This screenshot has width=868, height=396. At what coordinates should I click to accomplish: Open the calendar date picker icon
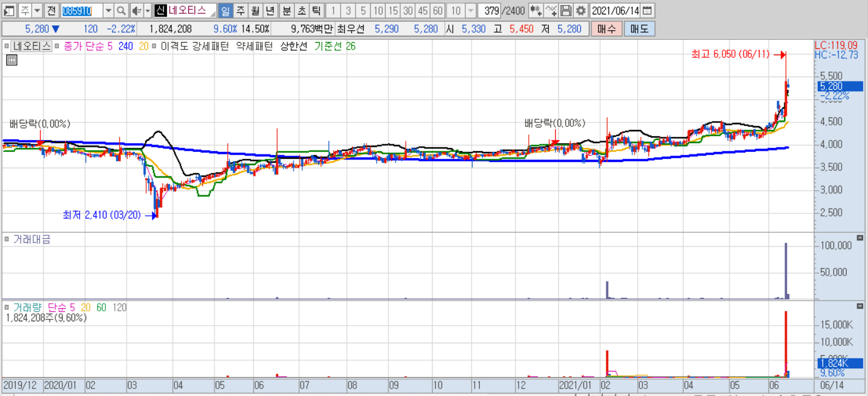[x=647, y=11]
